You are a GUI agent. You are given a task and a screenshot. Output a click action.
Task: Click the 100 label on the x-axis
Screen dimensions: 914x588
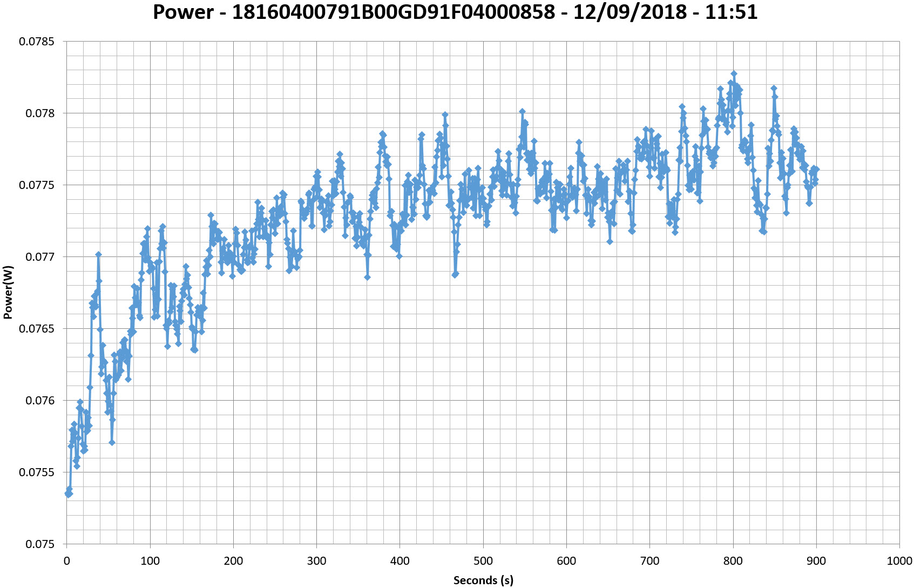[x=150, y=561]
